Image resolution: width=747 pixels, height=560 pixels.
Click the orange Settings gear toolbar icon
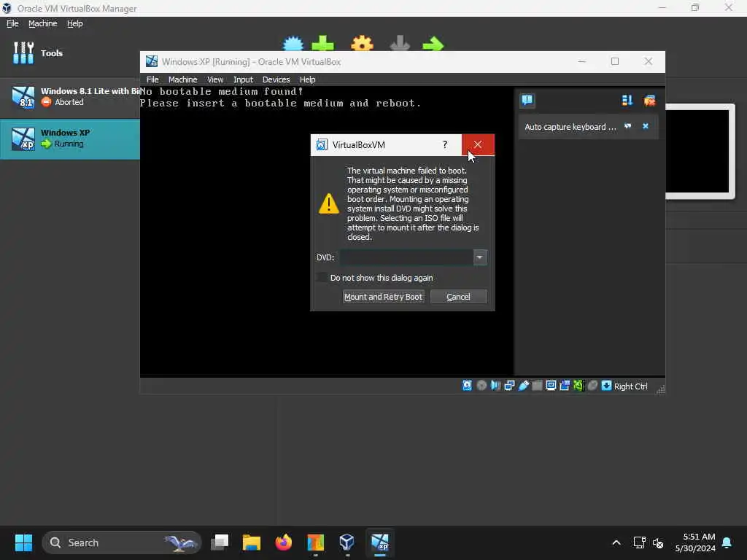(x=362, y=43)
